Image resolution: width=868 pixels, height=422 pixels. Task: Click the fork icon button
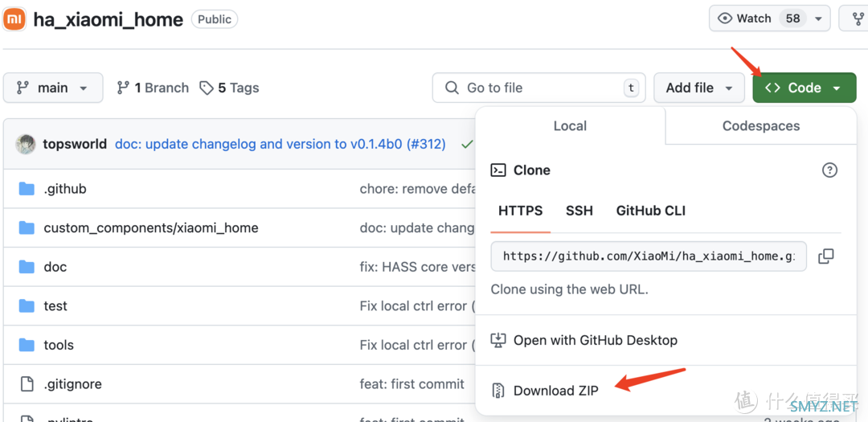(854, 18)
